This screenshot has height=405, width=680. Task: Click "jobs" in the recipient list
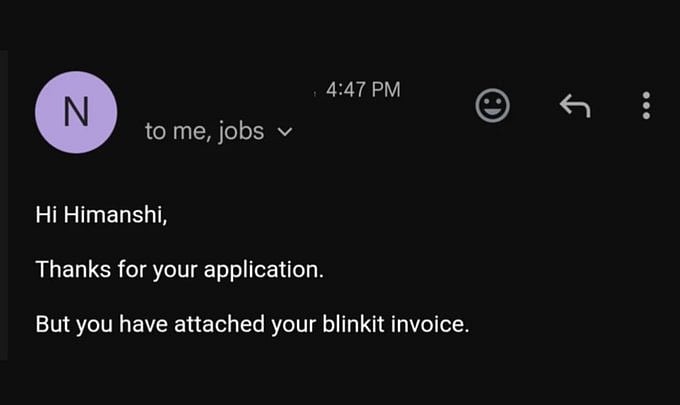point(242,131)
